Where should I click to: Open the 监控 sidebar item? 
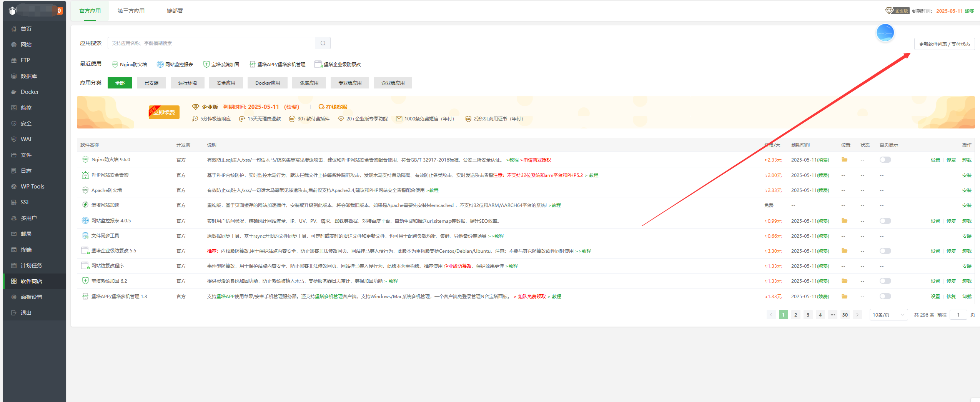(x=35, y=108)
